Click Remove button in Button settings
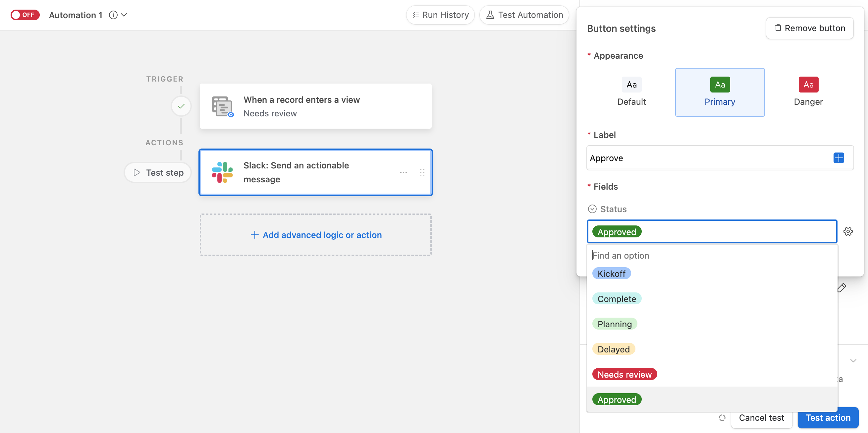Screen dimensions: 868x433 (x=809, y=28)
